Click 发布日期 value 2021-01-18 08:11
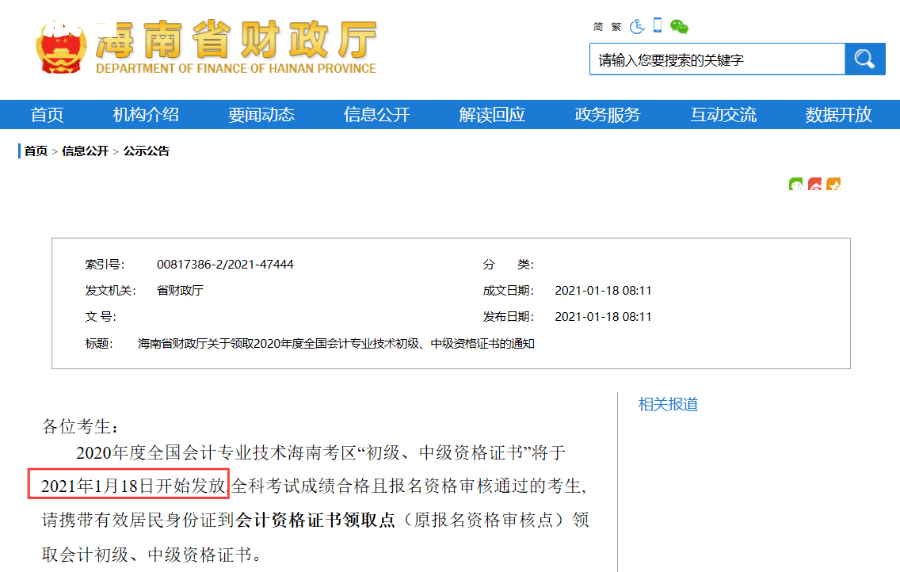This screenshot has width=900, height=572. coord(603,317)
